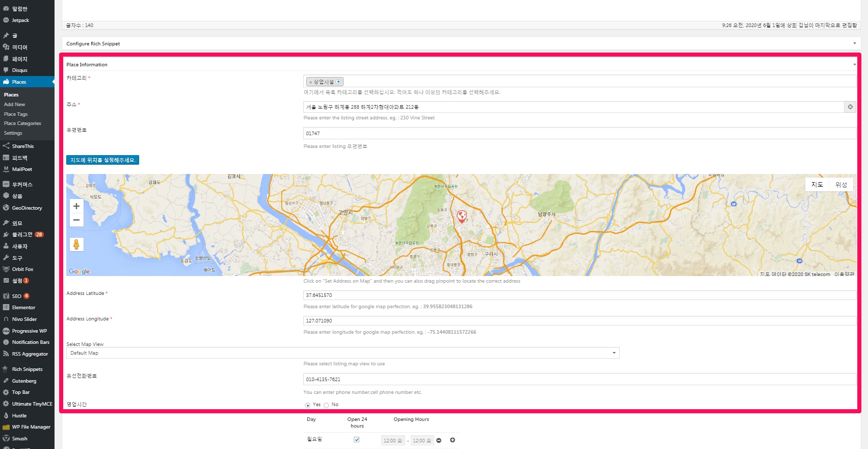Open Gutenberg in the sidebar
Image resolution: width=868 pixels, height=449 pixels.
pos(24,381)
